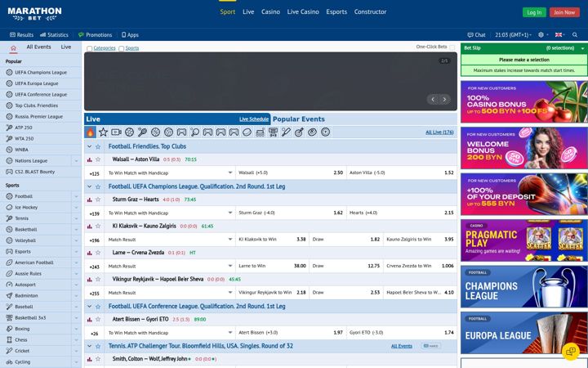Favorite the UEFA Conference League category star
Viewport: 588px width, 368px height.
tap(98, 307)
